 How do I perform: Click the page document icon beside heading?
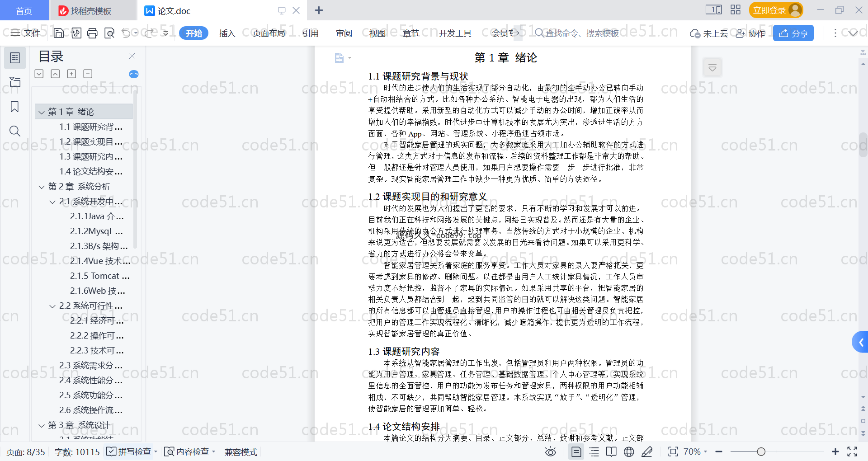pos(340,58)
